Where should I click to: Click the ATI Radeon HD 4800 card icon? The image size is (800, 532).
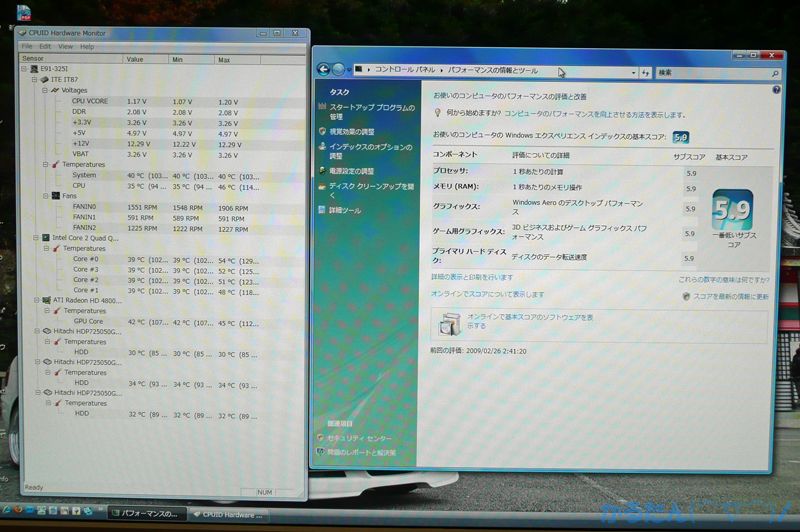click(x=46, y=300)
